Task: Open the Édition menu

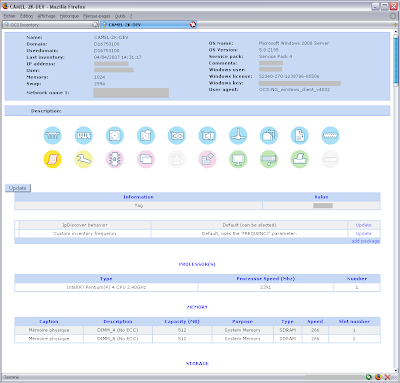Action: pos(26,16)
